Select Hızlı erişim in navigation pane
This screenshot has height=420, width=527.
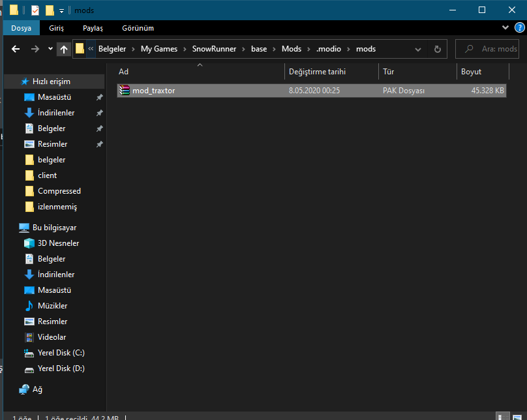(x=51, y=82)
